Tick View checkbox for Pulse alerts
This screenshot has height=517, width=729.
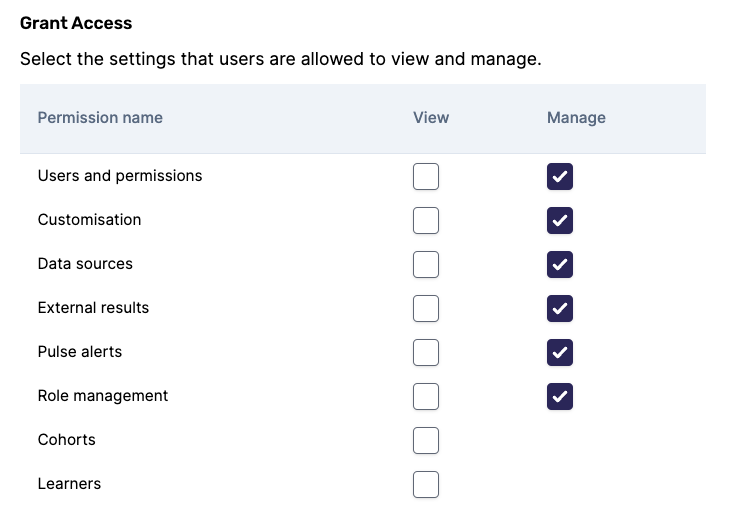tap(426, 352)
